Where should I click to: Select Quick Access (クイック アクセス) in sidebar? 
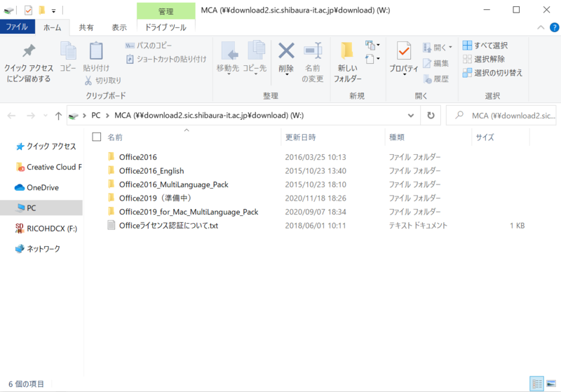click(46, 147)
